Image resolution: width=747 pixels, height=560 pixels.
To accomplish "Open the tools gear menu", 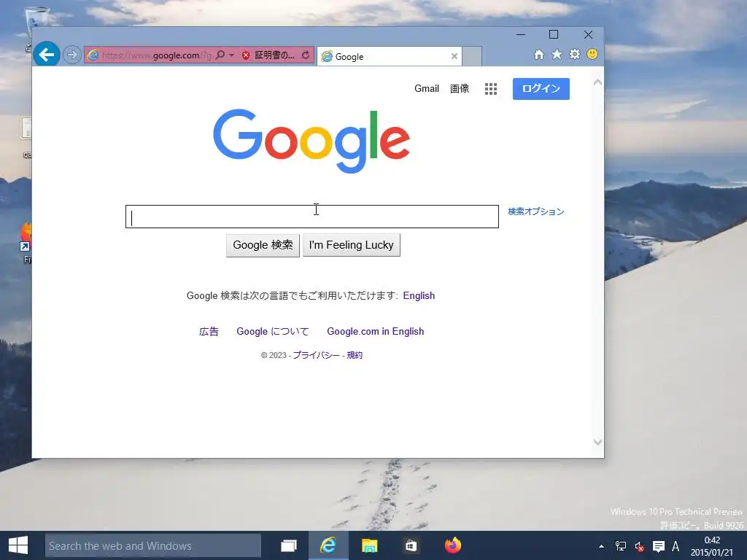I will pyautogui.click(x=575, y=54).
